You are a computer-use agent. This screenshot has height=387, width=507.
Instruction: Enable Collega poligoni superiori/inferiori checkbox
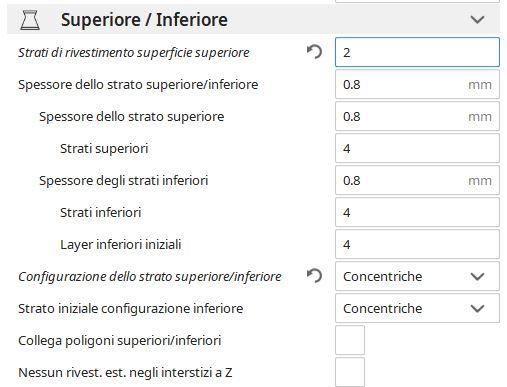pyautogui.click(x=350, y=340)
